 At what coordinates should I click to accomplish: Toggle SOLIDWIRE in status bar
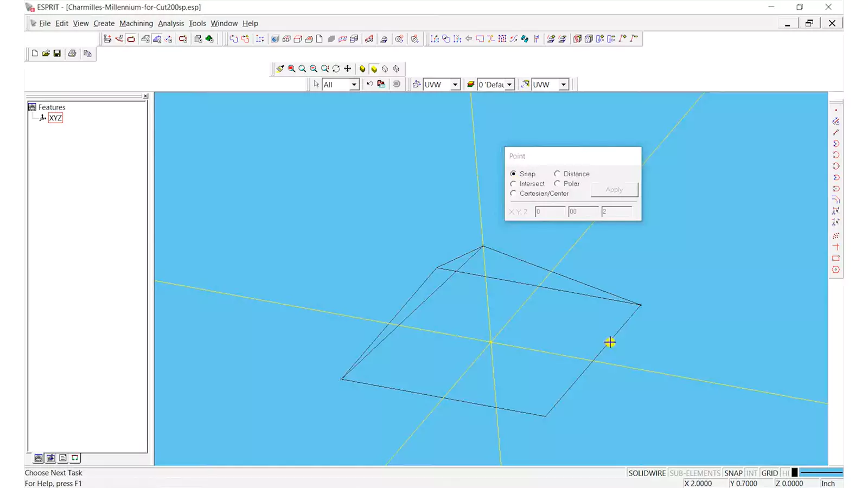pos(647,473)
